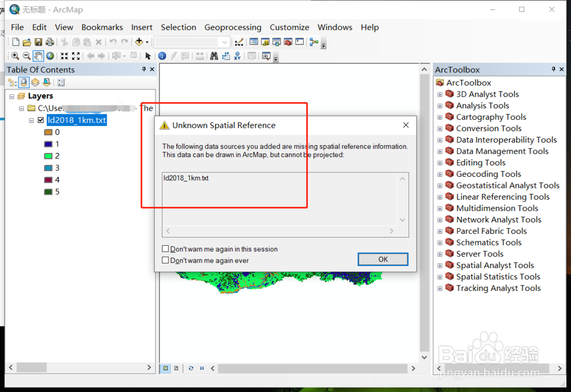Screen dimensions: 571x392
Task: Print the map
Action: (x=50, y=42)
